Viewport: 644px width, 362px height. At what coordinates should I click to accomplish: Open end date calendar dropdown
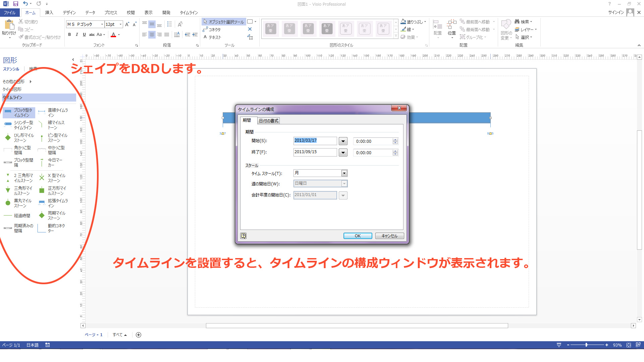343,153
